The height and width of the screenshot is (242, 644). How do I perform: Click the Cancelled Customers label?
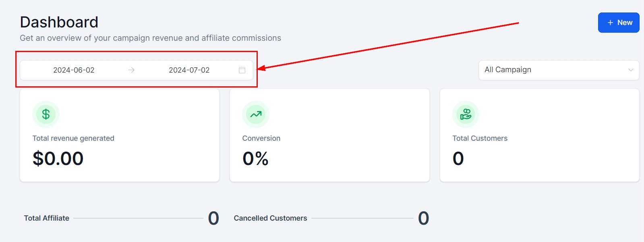(x=270, y=218)
